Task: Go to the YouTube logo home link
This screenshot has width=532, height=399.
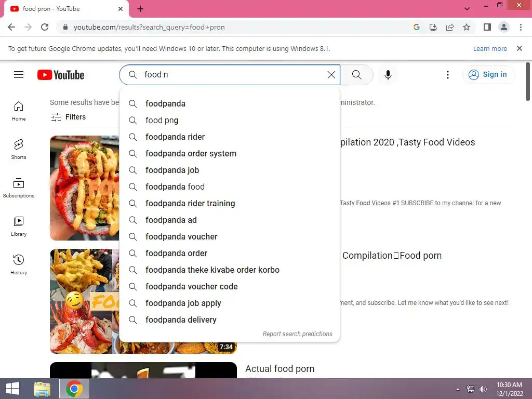Action: pos(61,75)
